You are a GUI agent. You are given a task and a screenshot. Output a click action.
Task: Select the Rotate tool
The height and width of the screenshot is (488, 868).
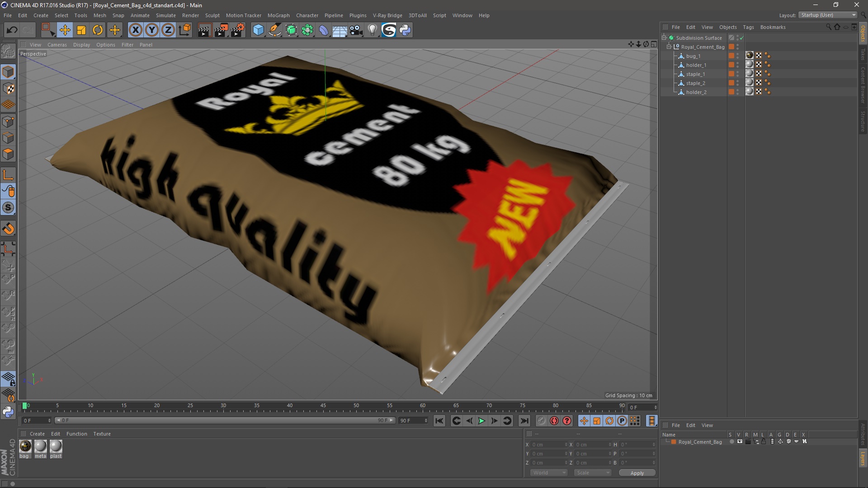point(98,30)
